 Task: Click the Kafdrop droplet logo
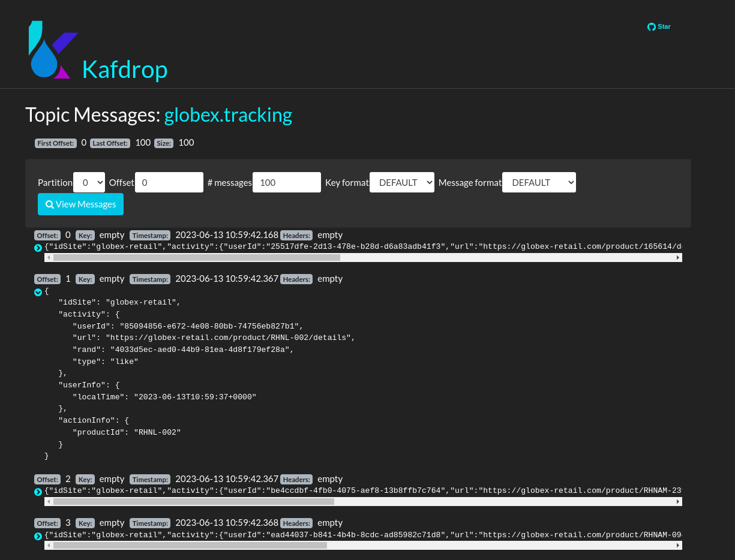pos(53,50)
